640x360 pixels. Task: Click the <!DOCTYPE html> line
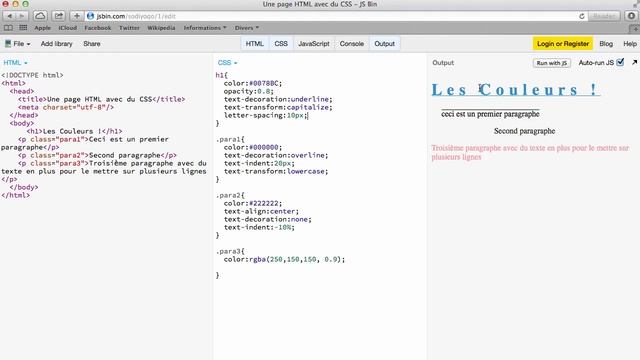(32, 75)
